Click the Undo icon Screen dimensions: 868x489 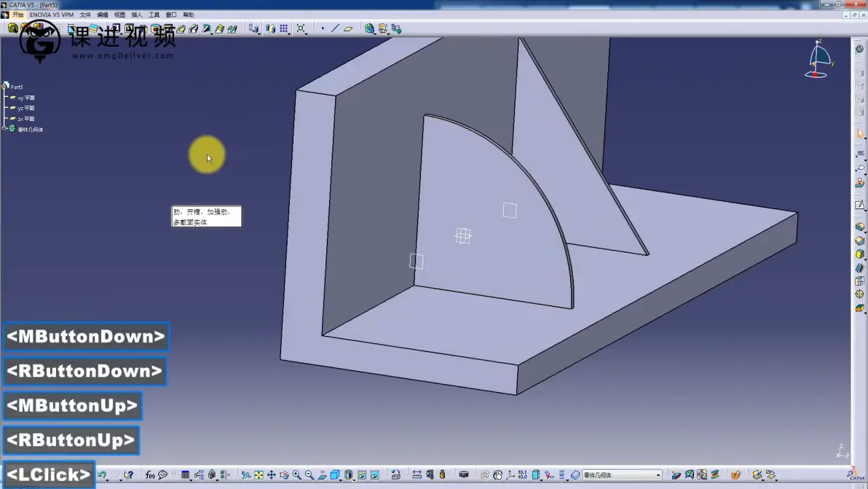pos(101,475)
